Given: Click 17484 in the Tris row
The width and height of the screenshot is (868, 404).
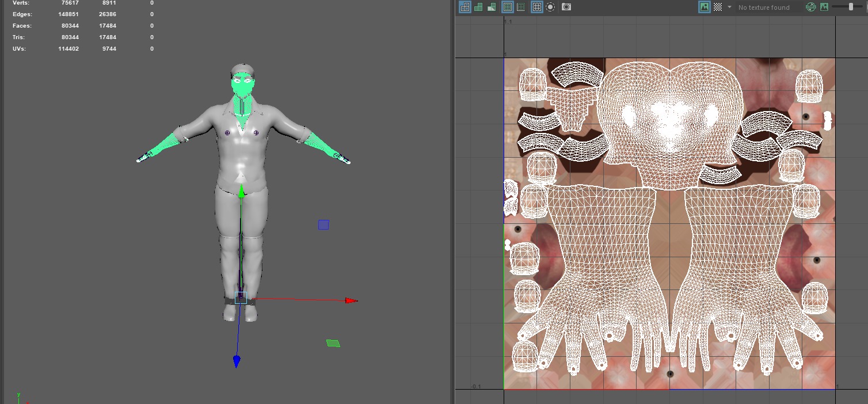Looking at the screenshot, I should click(107, 37).
